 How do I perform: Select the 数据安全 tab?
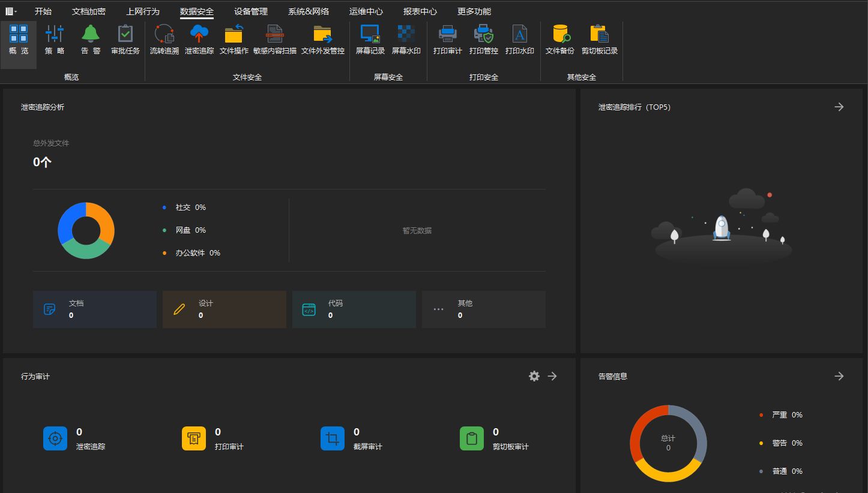(x=197, y=11)
